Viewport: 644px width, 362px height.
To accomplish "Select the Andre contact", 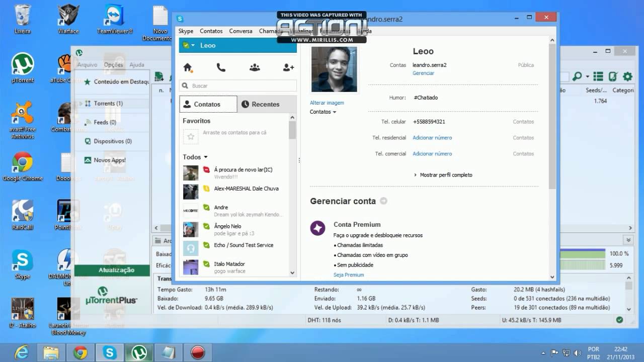I will click(x=235, y=211).
